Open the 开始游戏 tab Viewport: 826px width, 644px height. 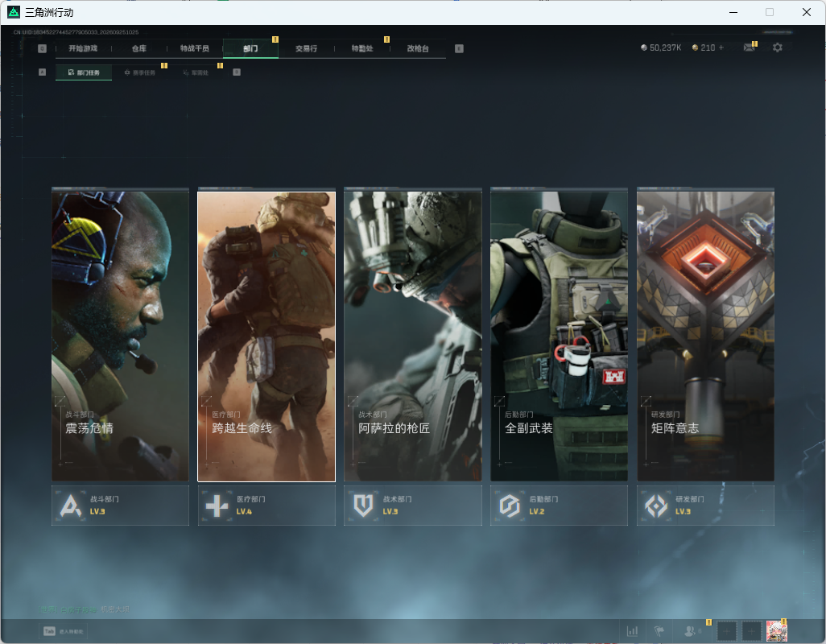pos(83,48)
